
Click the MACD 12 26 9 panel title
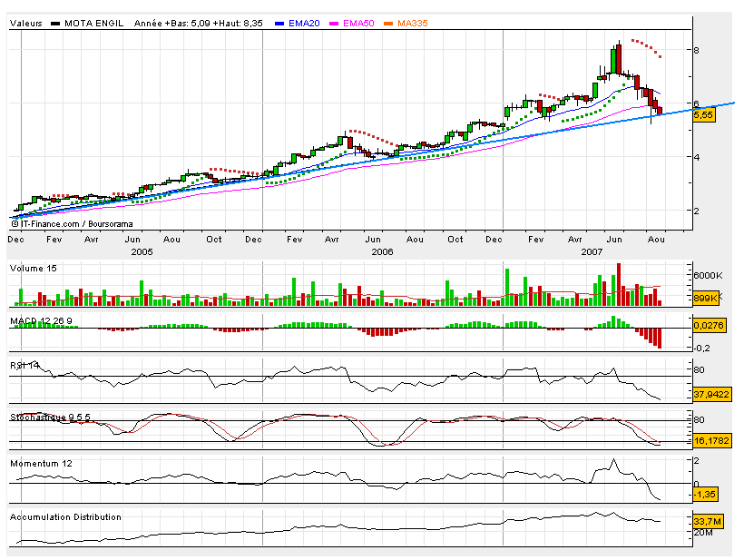click(41, 321)
